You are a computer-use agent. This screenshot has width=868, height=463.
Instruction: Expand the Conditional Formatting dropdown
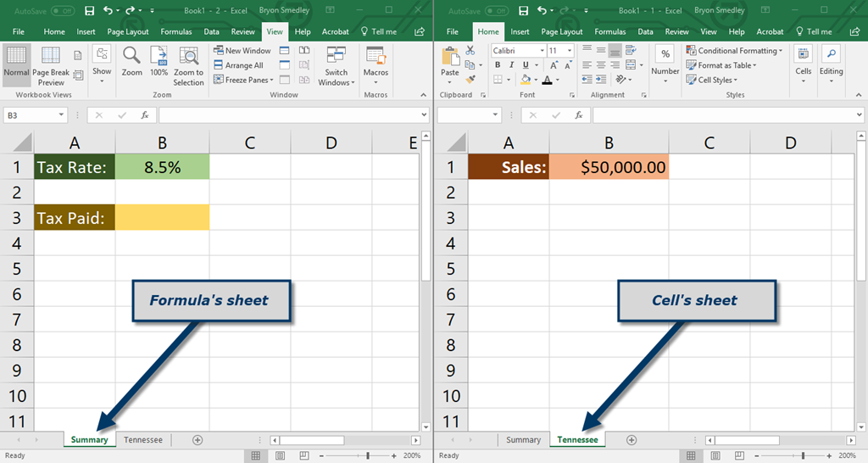pyautogui.click(x=734, y=51)
